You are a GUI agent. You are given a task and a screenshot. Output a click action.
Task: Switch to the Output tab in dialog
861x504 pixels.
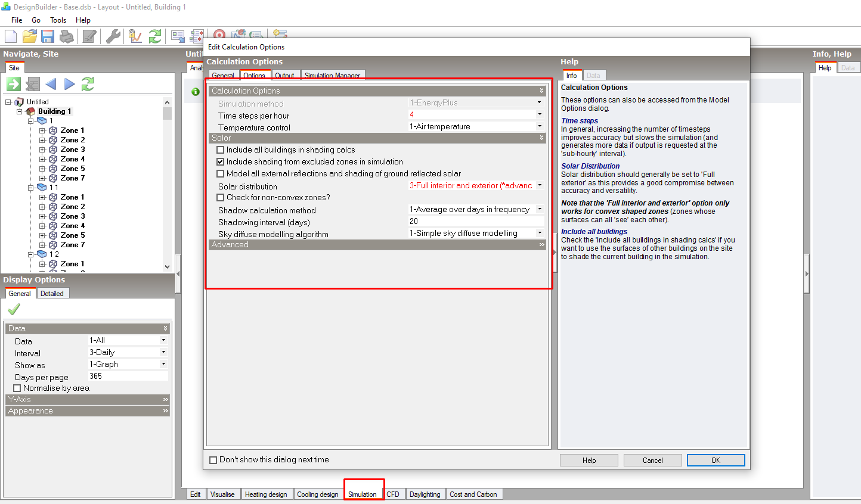[x=284, y=76]
